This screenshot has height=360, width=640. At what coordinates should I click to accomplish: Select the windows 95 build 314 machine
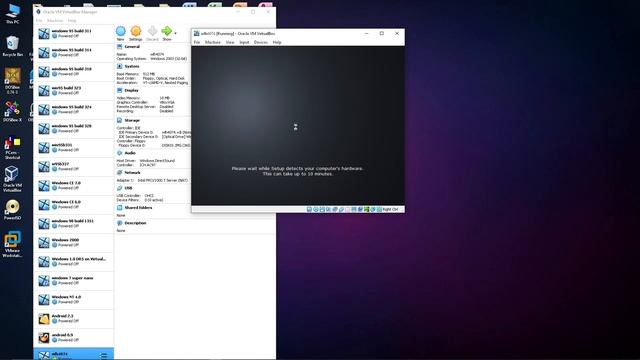(73, 53)
